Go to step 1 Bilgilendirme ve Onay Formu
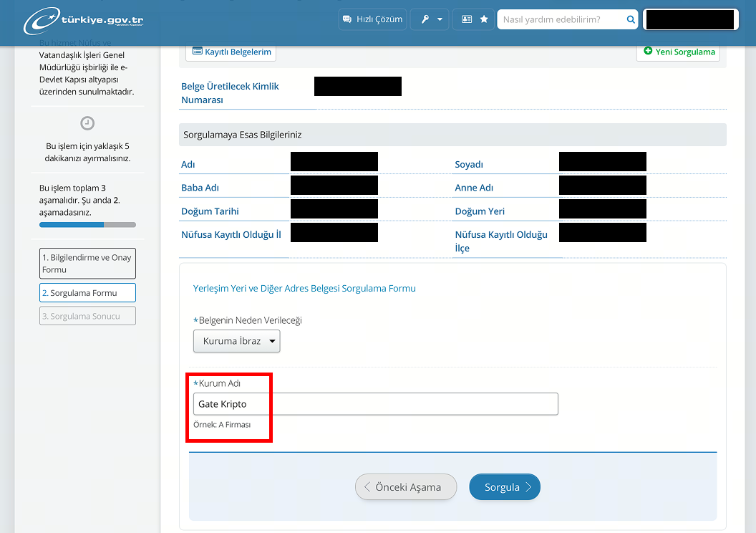The height and width of the screenshot is (533, 756). (x=87, y=264)
